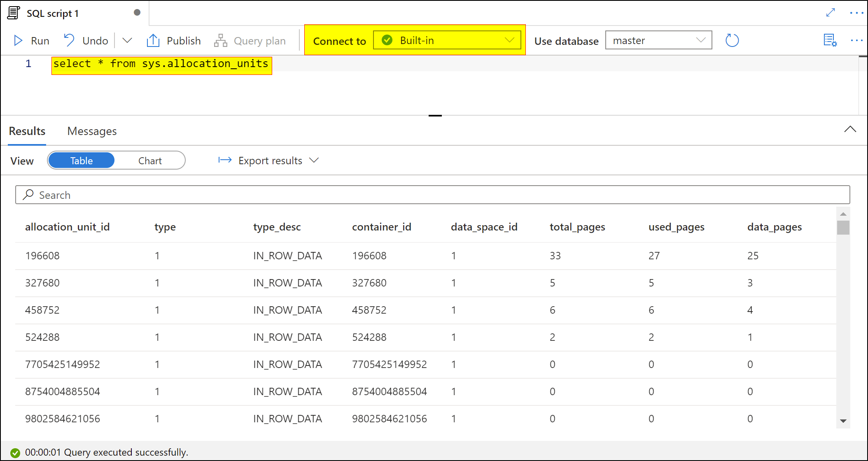Open the toolbar ellipsis menu
This screenshot has width=868, height=461.
[x=856, y=40]
